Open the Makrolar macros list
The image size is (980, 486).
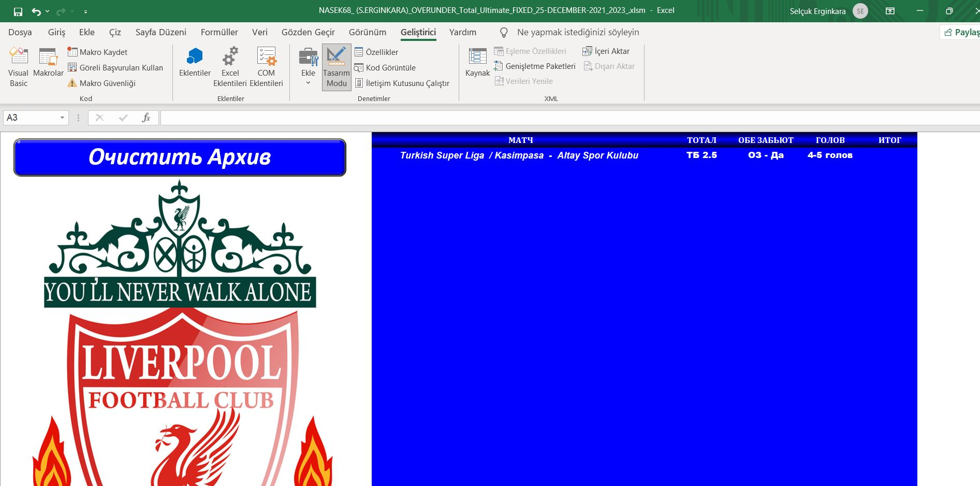[48, 63]
